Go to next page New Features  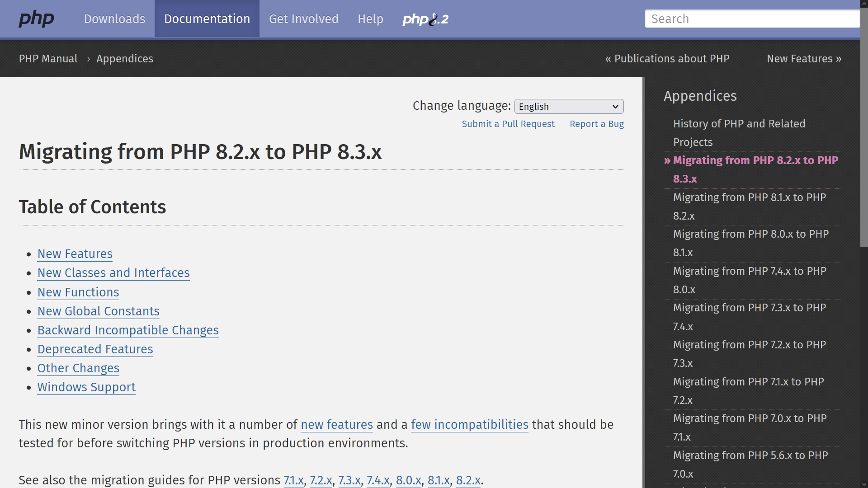click(x=804, y=59)
